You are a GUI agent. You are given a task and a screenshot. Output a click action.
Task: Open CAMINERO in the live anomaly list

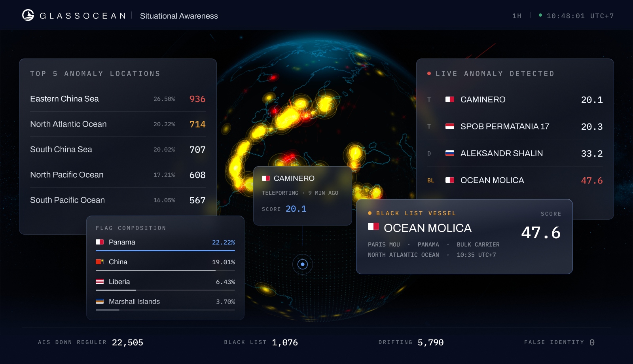click(515, 100)
